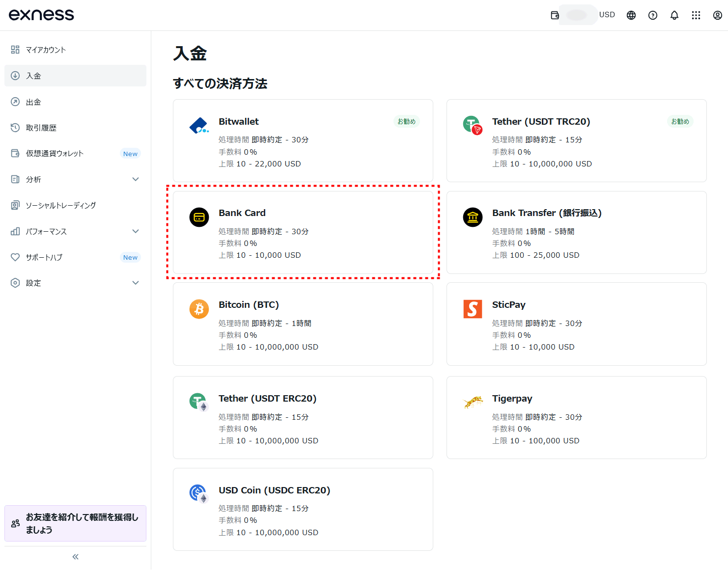Select Tether (USDT ERC20) title
The width and height of the screenshot is (728, 570).
(268, 398)
